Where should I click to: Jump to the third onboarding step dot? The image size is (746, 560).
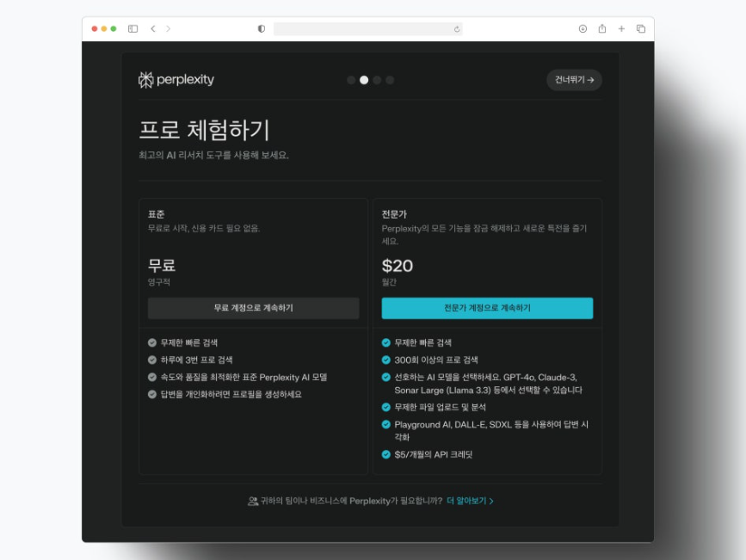pyautogui.click(x=377, y=80)
